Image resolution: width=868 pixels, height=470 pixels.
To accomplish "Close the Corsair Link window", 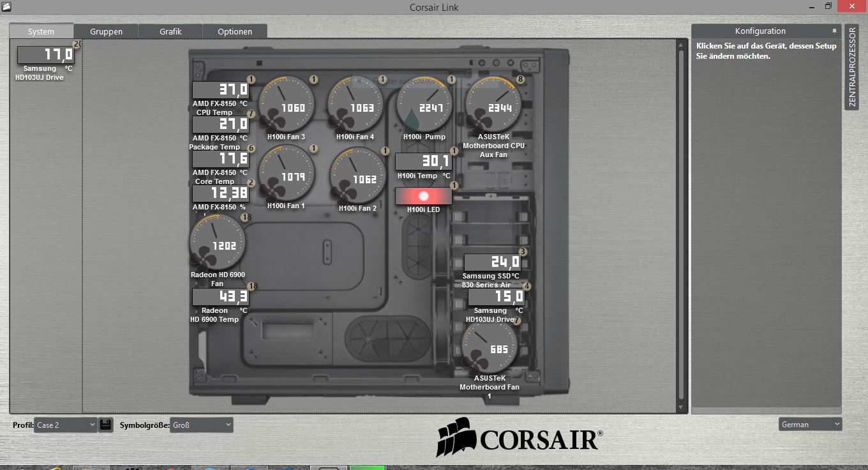I will click(x=851, y=6).
